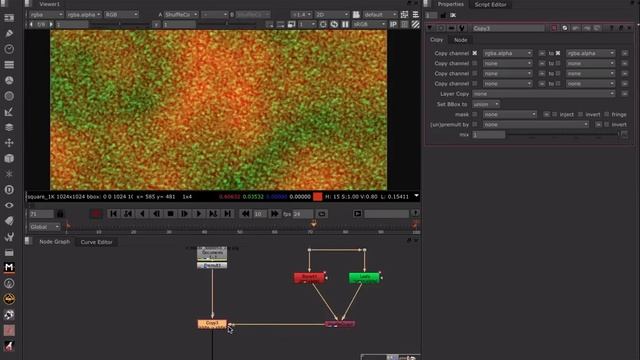Toggle the second Copy channel checkbox

pos(475,63)
